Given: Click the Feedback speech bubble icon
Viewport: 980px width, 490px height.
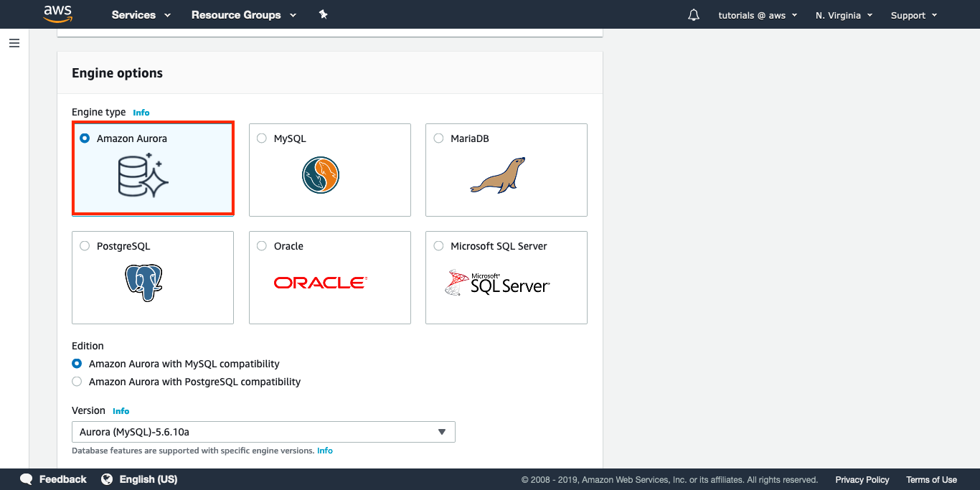Looking at the screenshot, I should tap(27, 479).
